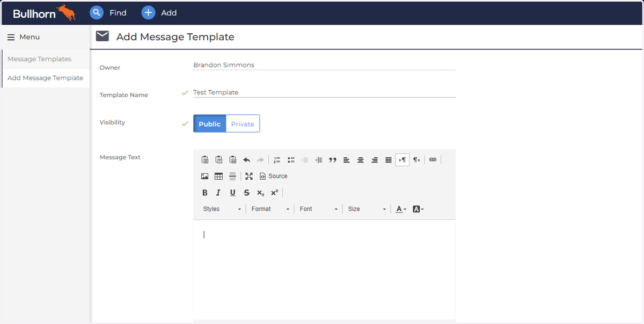Open the Format dropdown
This screenshot has height=324, width=644.
tap(270, 209)
